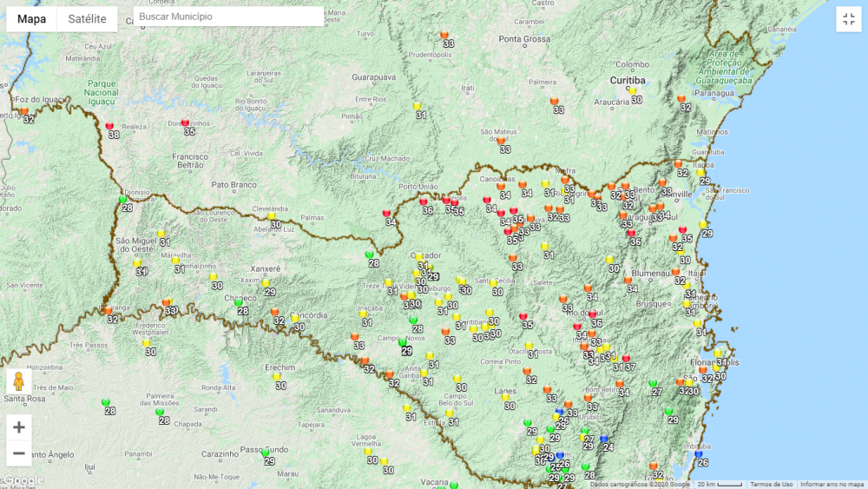Open the yellow 30 marker near Lages

tap(506, 398)
